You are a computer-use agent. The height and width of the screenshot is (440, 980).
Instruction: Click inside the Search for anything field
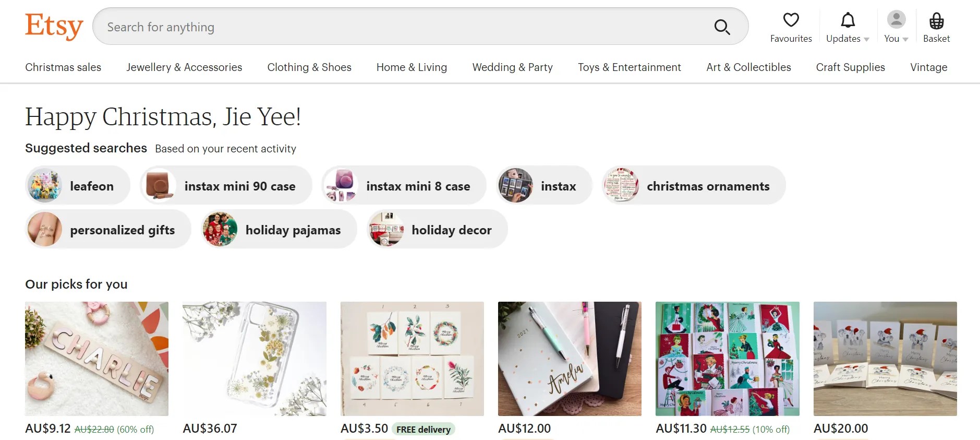(x=365, y=27)
